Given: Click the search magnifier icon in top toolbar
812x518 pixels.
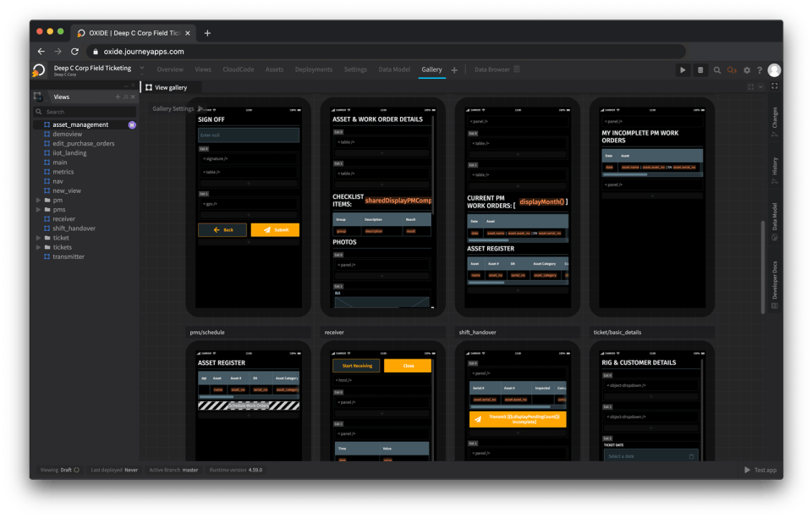Looking at the screenshot, I should click(x=717, y=70).
